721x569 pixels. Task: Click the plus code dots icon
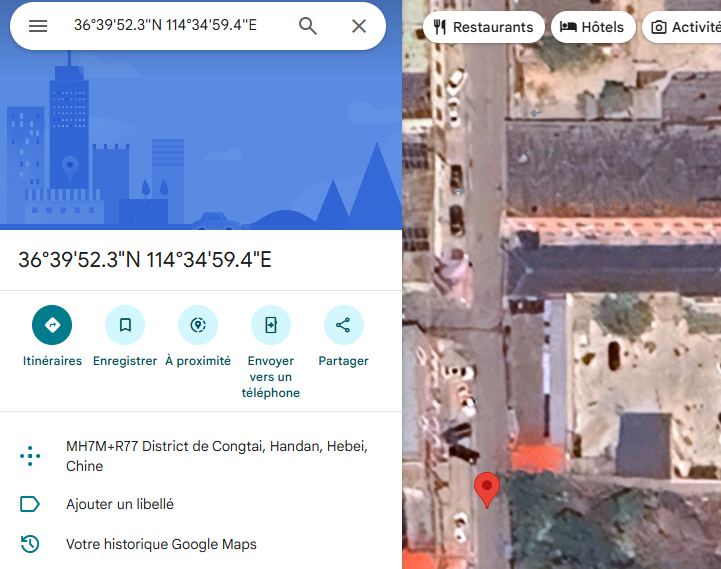[x=30, y=457]
